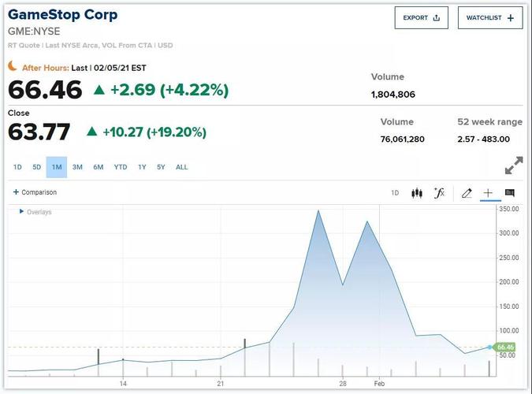Screen dimensions: 532x394
Task: Click the 350.00 y-axis label
Action: click(x=508, y=209)
